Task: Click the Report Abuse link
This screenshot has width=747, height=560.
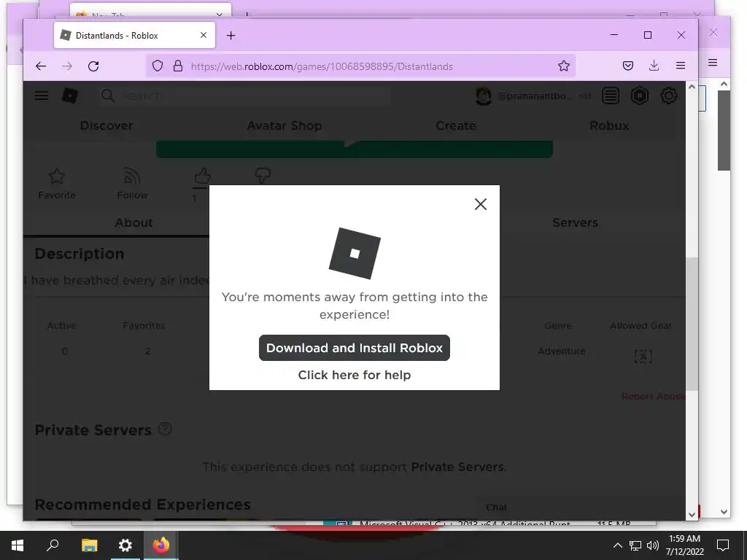Action: pos(653,396)
